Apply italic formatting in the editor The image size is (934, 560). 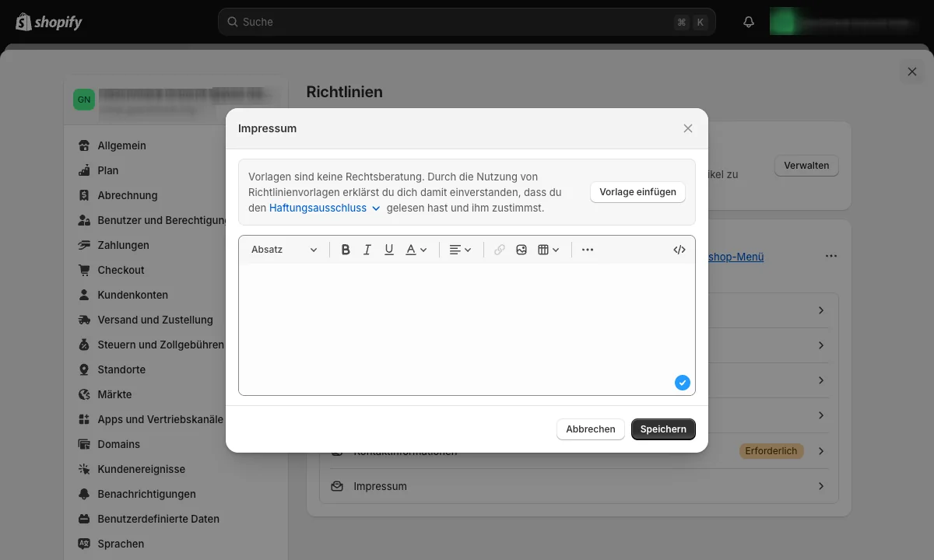[x=367, y=250]
